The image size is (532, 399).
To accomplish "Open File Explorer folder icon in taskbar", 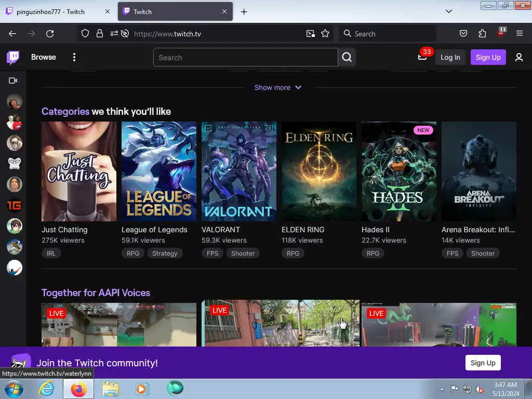I will pyautogui.click(x=111, y=389).
